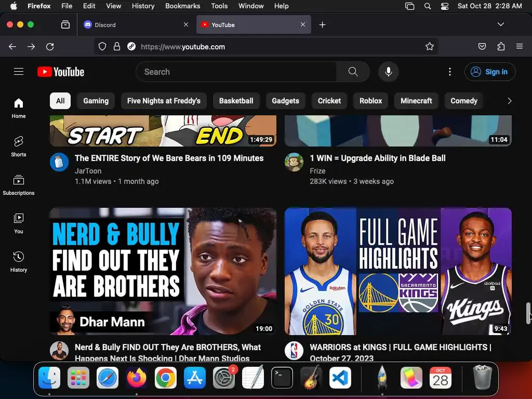The height and width of the screenshot is (399, 532).
Task: Open a new tab with plus button
Action: pos(322,25)
